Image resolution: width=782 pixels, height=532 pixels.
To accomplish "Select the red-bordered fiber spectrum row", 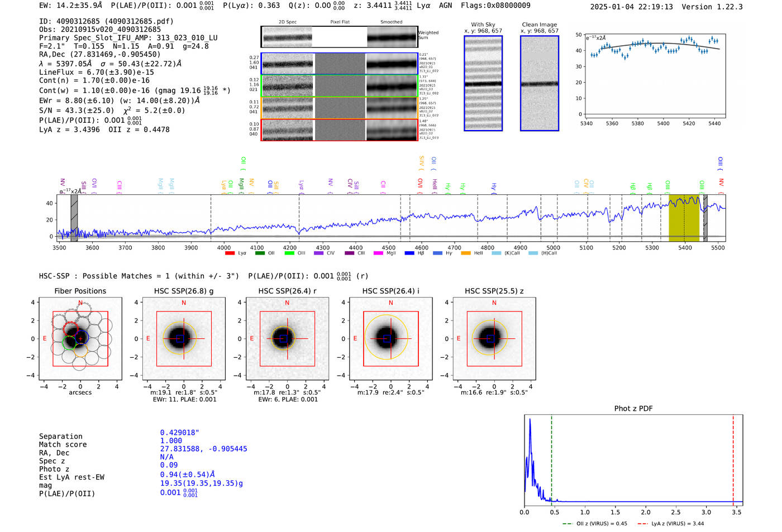I will tap(339, 130).
